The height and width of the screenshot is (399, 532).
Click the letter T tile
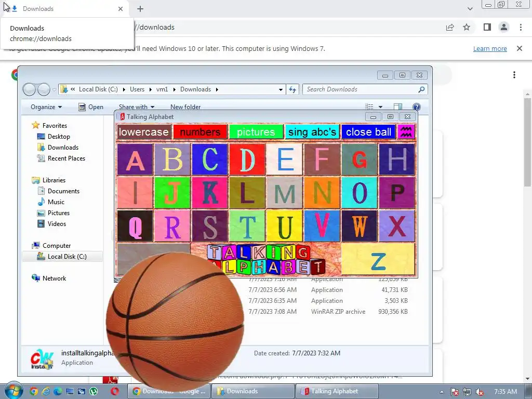click(247, 225)
